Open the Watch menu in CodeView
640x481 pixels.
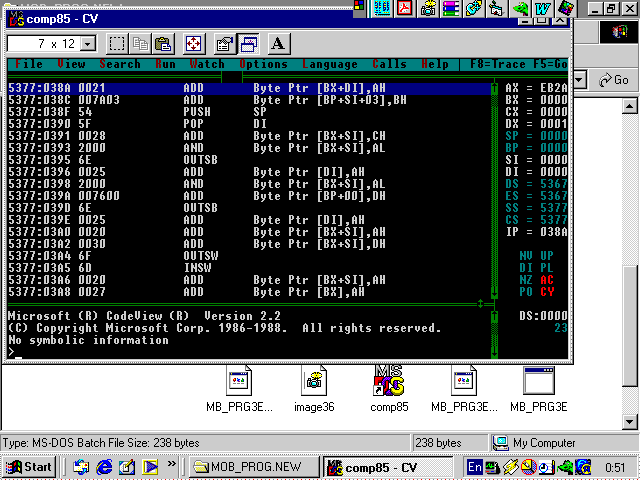(x=207, y=64)
